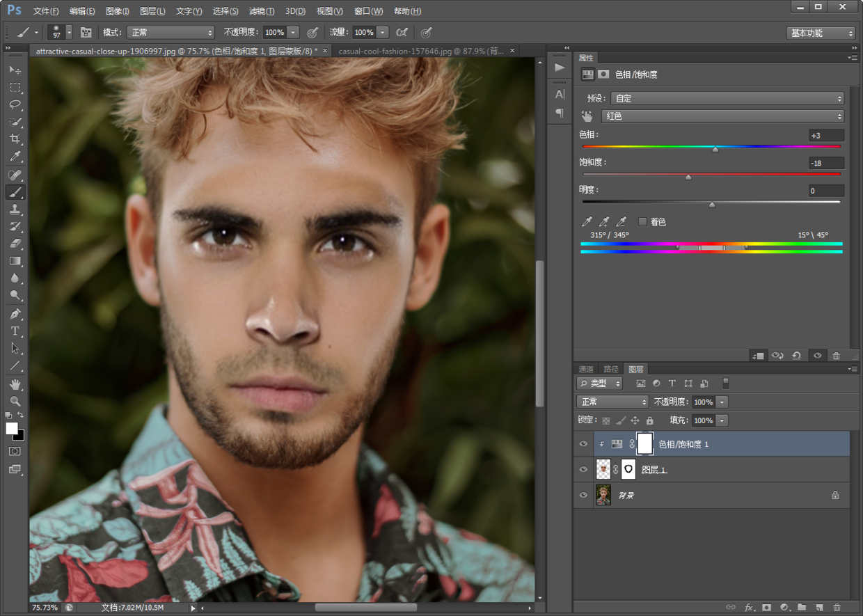Click the foreground color swatch

(x=12, y=429)
